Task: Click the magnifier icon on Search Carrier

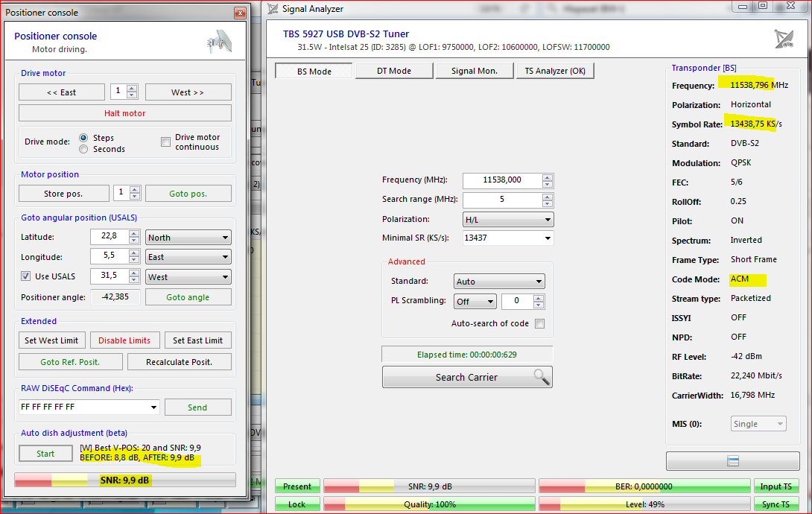Action: tap(541, 377)
